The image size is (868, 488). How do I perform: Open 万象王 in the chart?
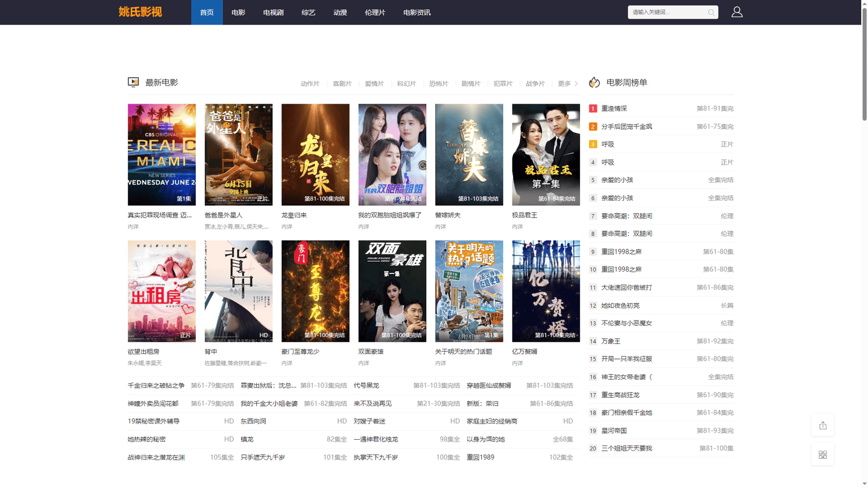pos(611,341)
